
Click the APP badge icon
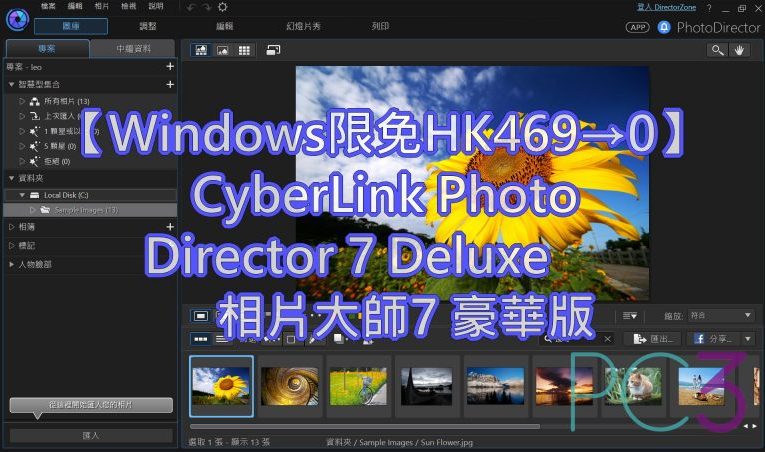pyautogui.click(x=638, y=27)
